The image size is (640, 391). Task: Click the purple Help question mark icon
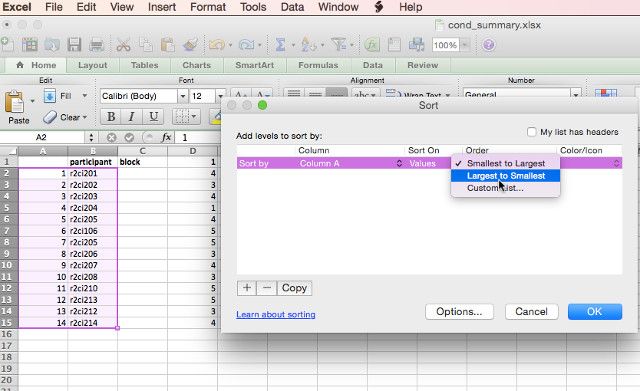coord(489,44)
